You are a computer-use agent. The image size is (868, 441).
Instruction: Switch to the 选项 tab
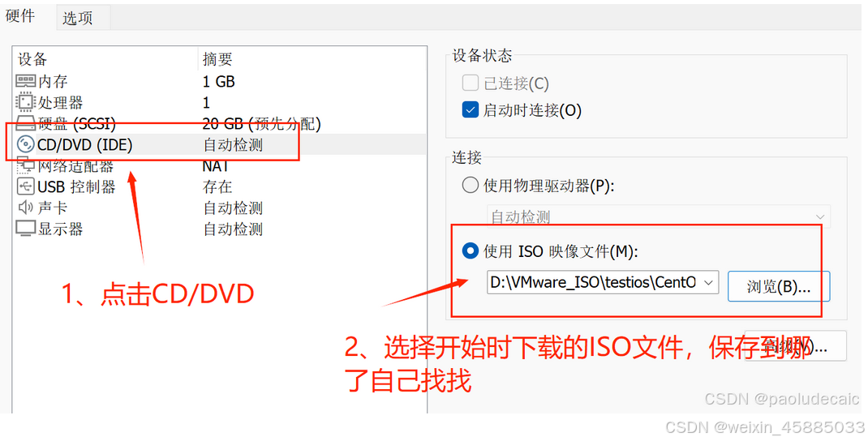pyautogui.click(x=78, y=18)
